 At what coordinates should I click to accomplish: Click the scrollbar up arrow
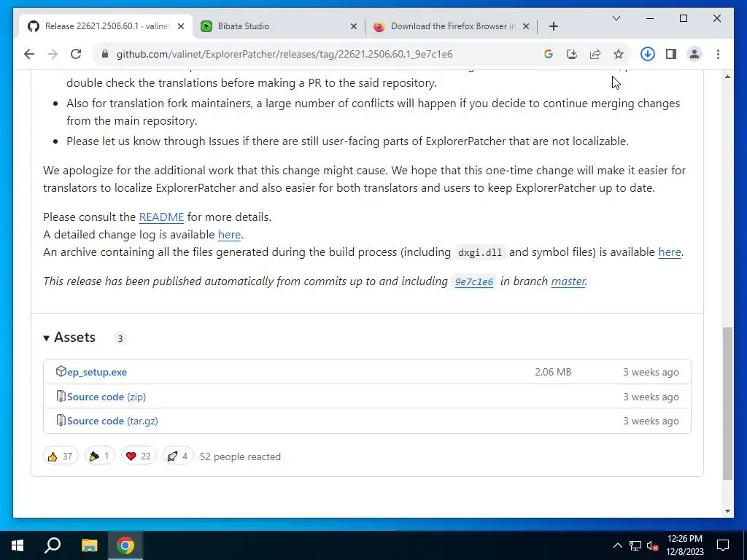click(727, 77)
